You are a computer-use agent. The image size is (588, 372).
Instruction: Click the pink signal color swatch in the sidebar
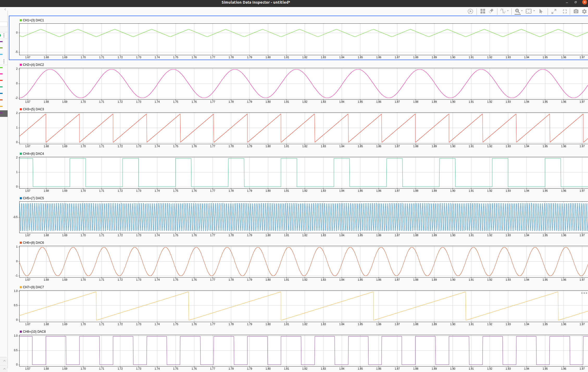pyautogui.click(x=1, y=74)
